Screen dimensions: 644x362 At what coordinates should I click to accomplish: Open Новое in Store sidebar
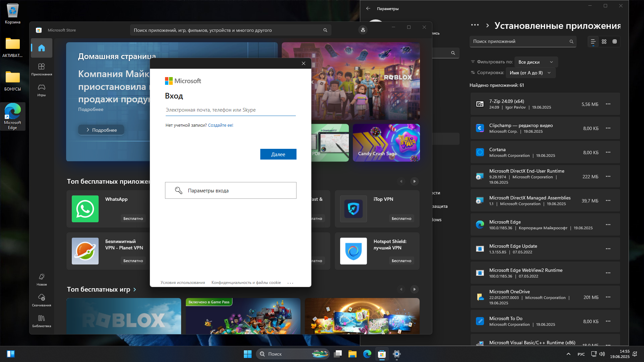[42, 279]
